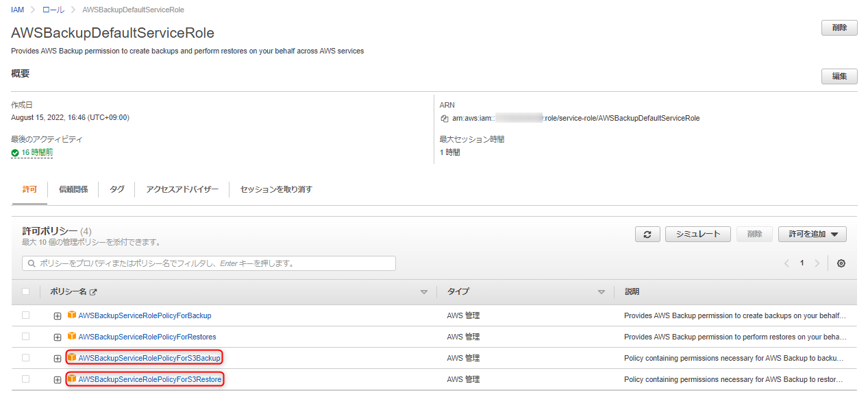The height and width of the screenshot is (395, 868).
Task: Click the magnifier icon in the policy filter field
Action: (32, 263)
